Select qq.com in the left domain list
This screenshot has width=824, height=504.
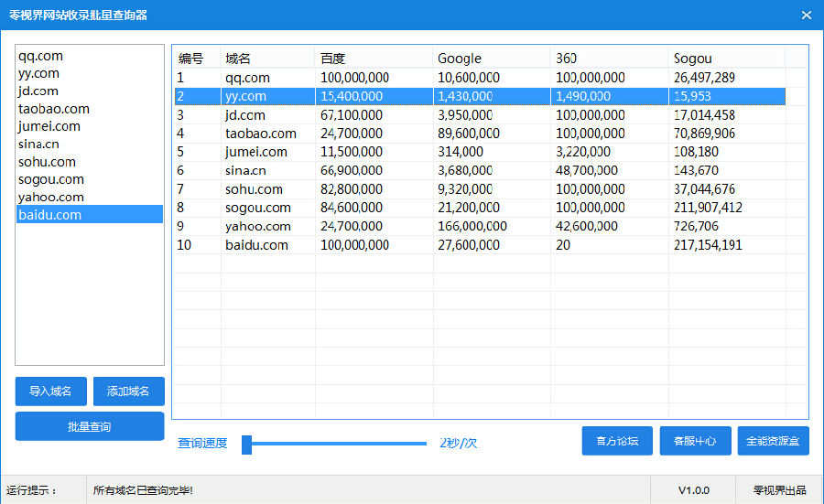41,56
